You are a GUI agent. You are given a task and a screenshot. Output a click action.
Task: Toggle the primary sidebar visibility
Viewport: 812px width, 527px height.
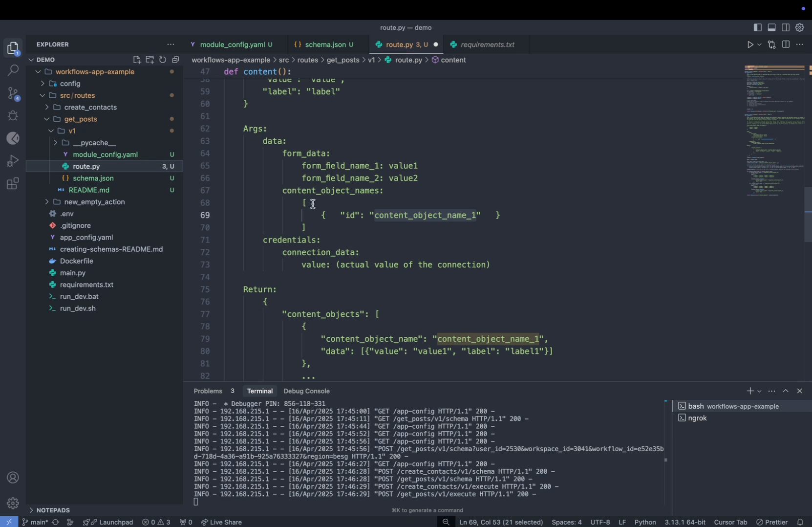tap(757, 27)
